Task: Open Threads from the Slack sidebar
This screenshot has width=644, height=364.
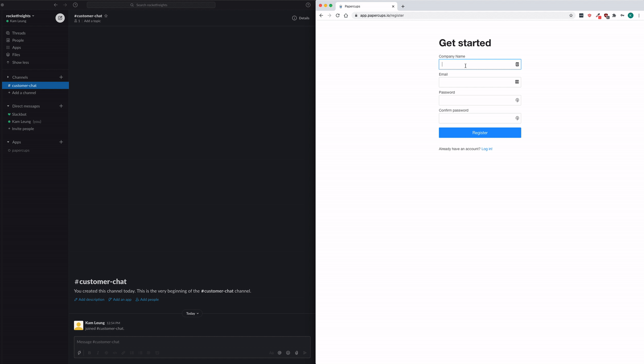Action: [19, 33]
